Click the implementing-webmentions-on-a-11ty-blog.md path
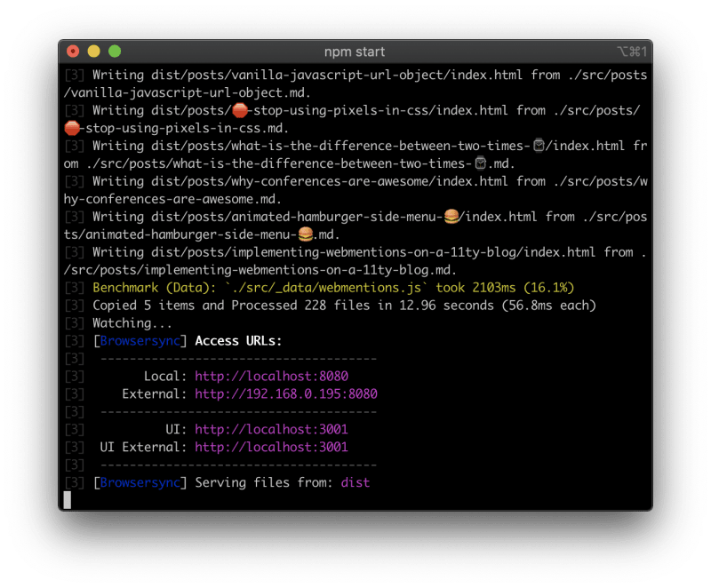Image resolution: width=711 pixels, height=588 pixels. 260,270
